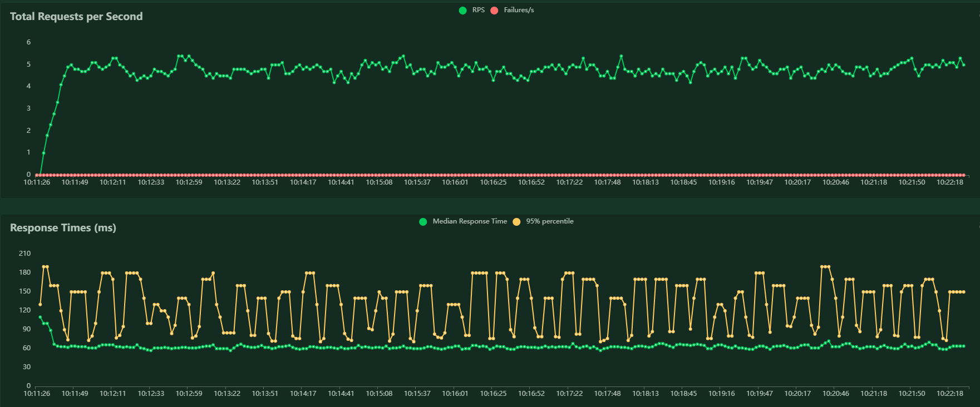This screenshot has width=980, height=407.
Task: Click the 10:16:01 tick on the requests chart
Action: pyautogui.click(x=455, y=182)
